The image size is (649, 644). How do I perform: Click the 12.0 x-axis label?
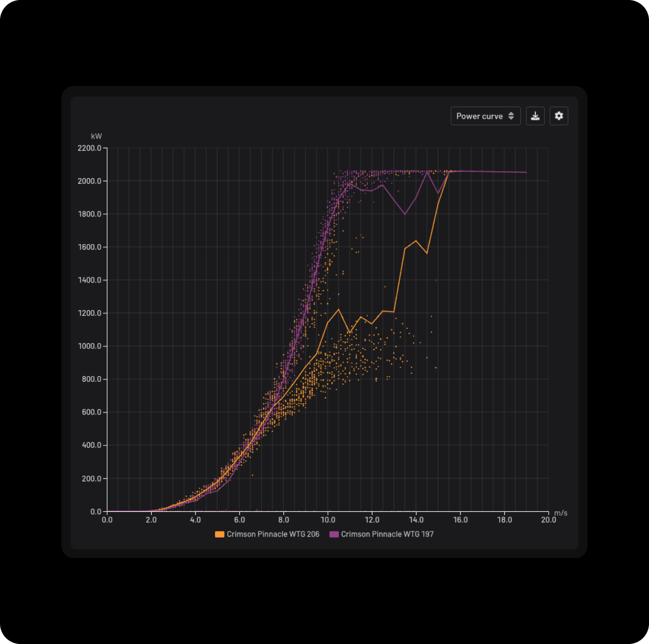coord(372,520)
